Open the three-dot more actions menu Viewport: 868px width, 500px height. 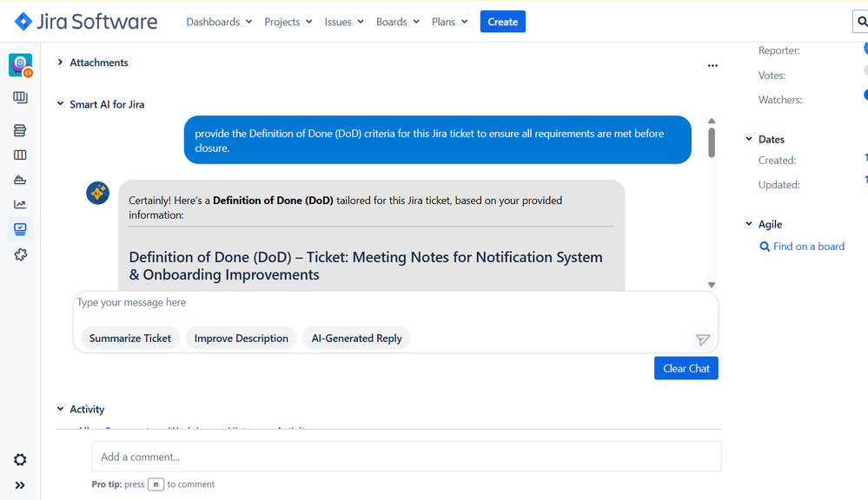[x=712, y=65]
